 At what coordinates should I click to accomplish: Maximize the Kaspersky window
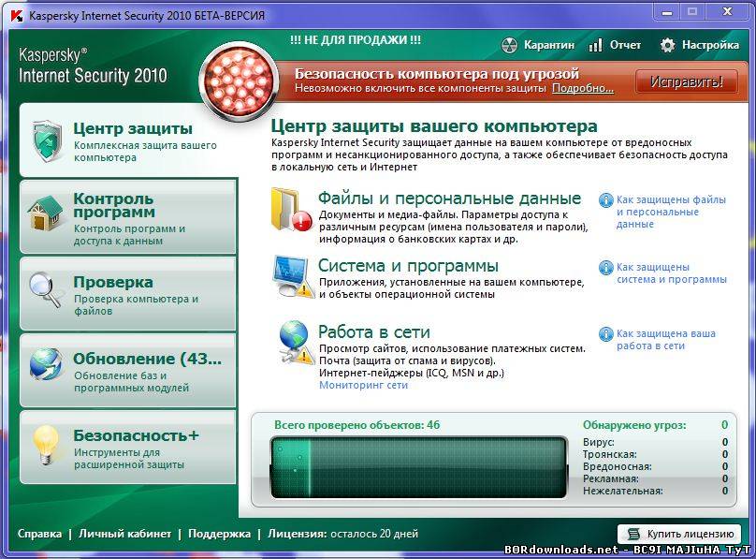pyautogui.click(x=692, y=12)
